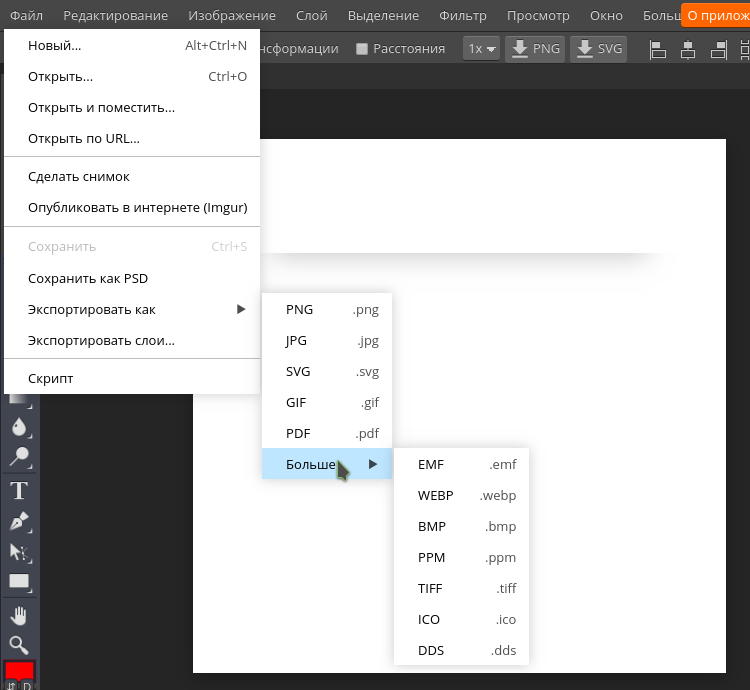Screen dimensions: 750x690
Task: Click the default colors D icon
Action: pos(27,686)
